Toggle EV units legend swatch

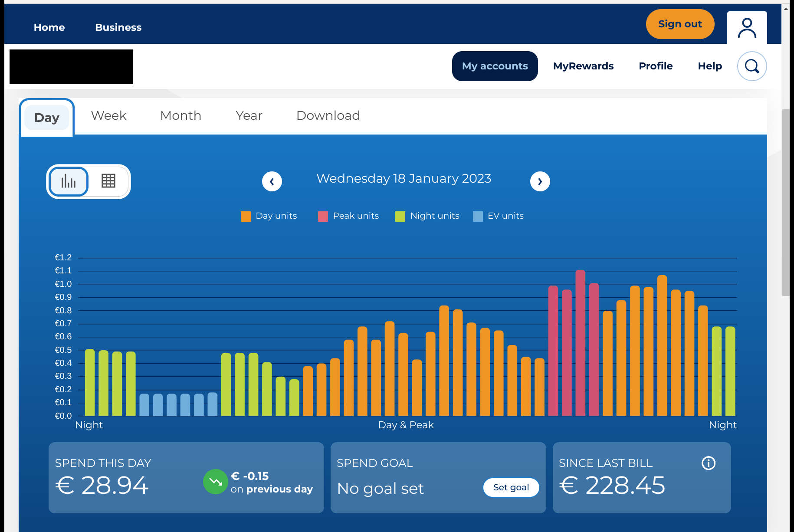point(478,216)
